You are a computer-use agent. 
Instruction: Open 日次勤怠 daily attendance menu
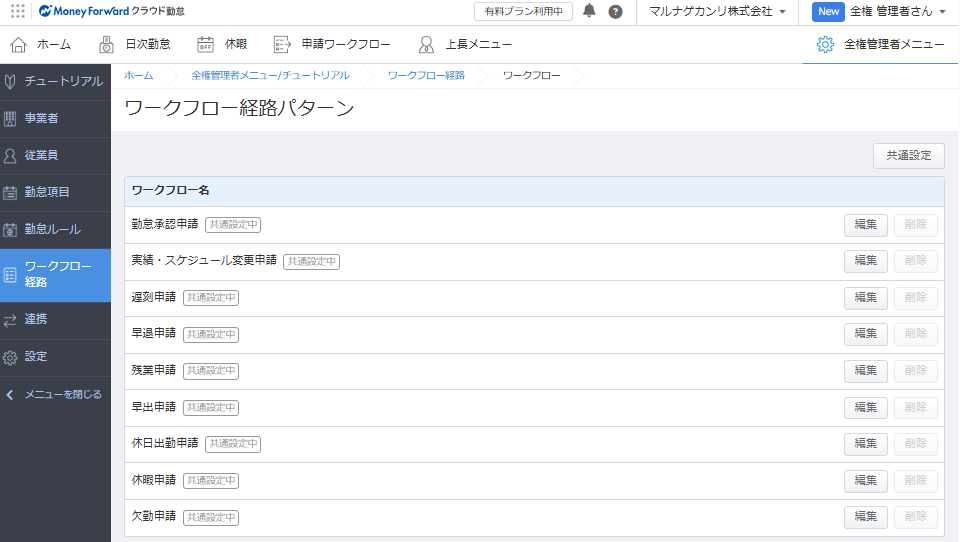(134, 44)
